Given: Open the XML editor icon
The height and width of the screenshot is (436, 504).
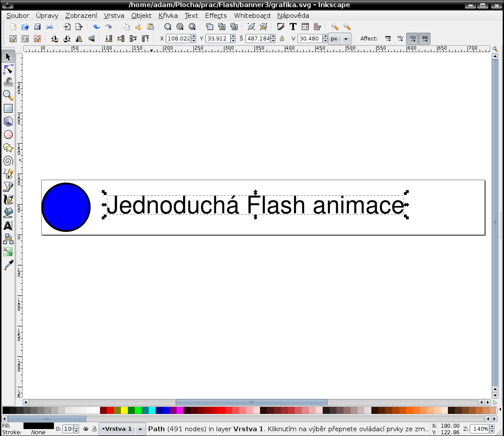Looking at the screenshot, I should point(305,27).
